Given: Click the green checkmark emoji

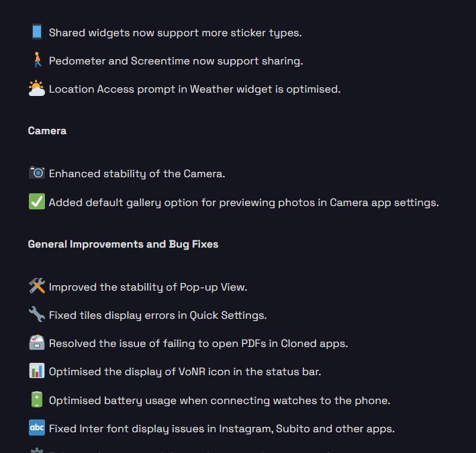Looking at the screenshot, I should (x=37, y=202).
